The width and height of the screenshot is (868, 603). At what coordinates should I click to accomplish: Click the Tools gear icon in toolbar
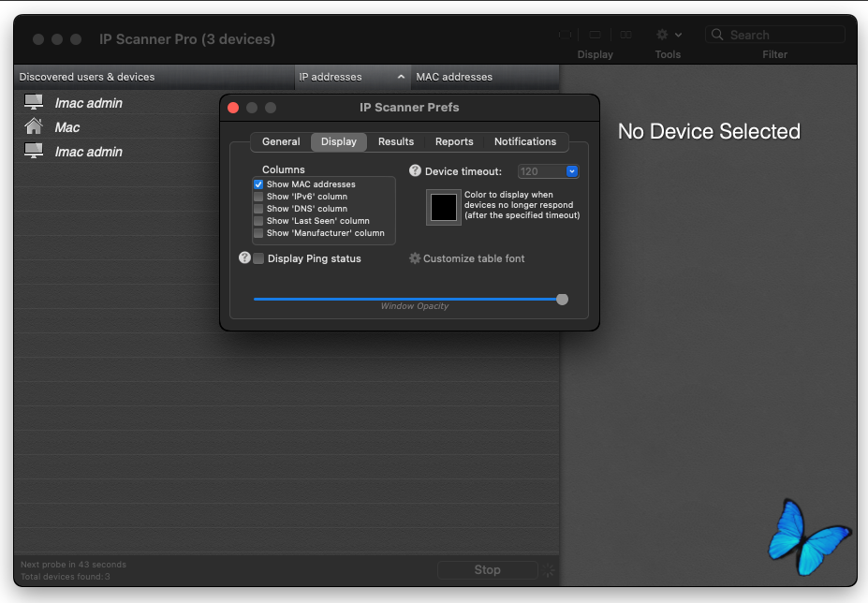pos(661,35)
